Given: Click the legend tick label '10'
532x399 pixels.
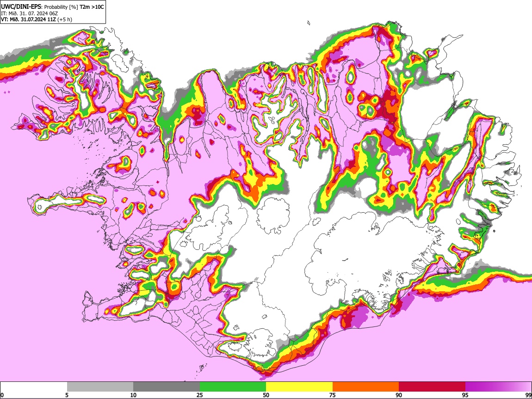Looking at the screenshot, I should [x=133, y=395].
